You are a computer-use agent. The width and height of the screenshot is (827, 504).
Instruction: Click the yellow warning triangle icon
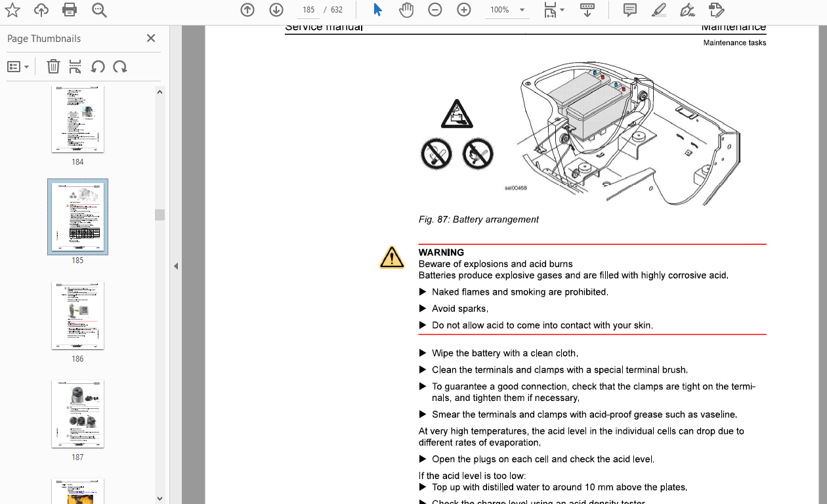[392, 257]
